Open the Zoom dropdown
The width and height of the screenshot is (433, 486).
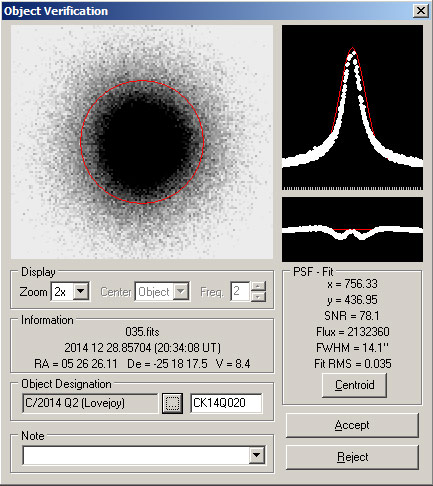[81, 292]
